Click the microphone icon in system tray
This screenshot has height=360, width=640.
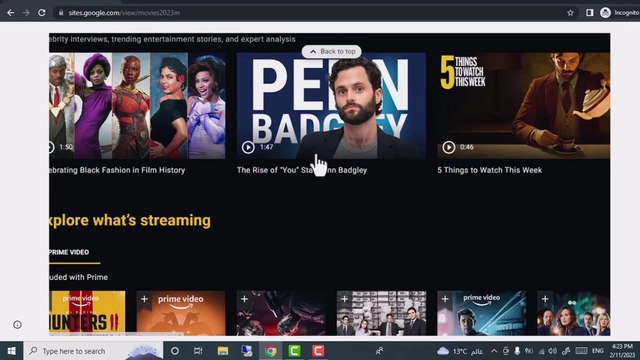pos(517,351)
